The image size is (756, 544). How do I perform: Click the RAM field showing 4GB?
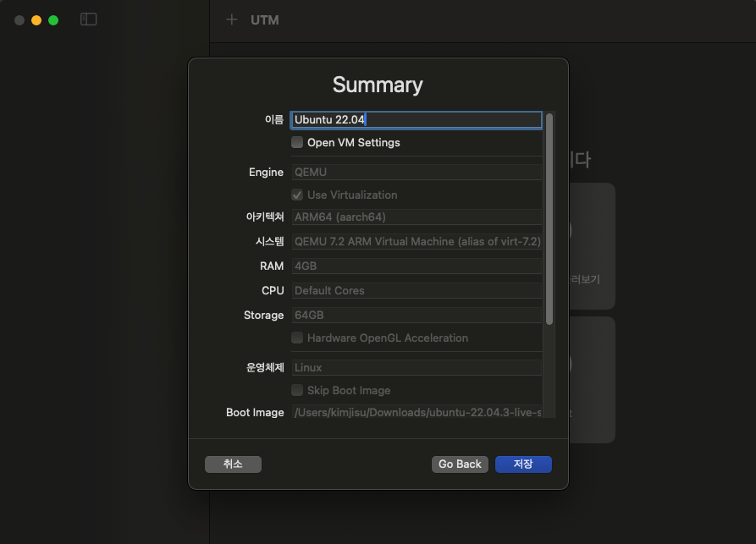coord(417,266)
